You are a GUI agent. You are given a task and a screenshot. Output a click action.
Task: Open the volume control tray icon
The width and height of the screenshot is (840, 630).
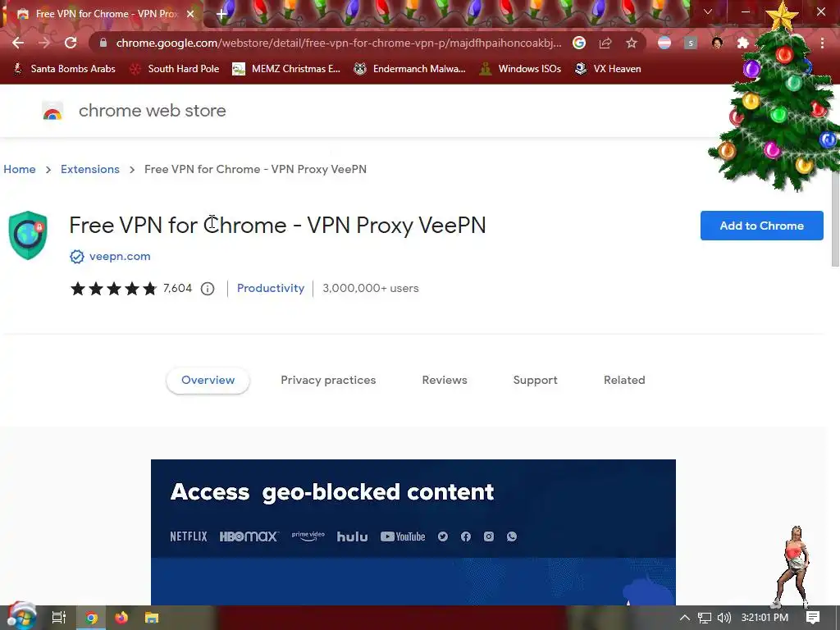(x=724, y=618)
